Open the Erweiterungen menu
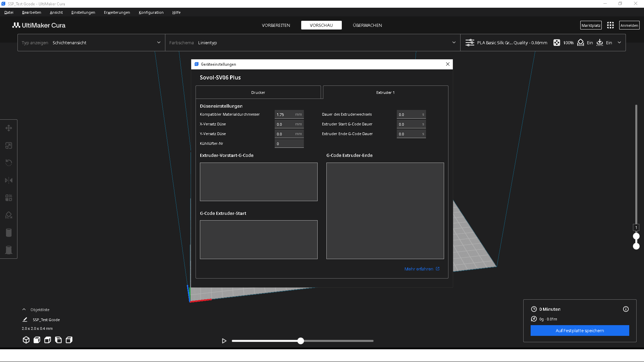 pyautogui.click(x=117, y=12)
